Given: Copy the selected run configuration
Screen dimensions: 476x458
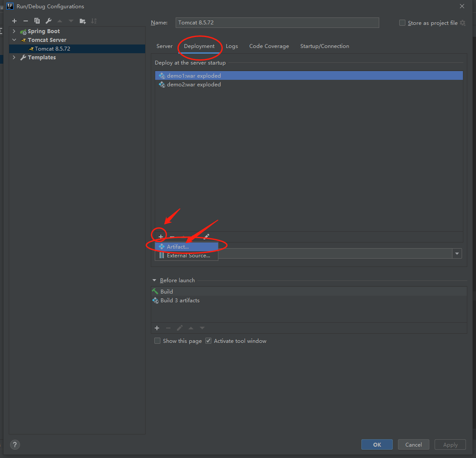Looking at the screenshot, I should 37,21.
